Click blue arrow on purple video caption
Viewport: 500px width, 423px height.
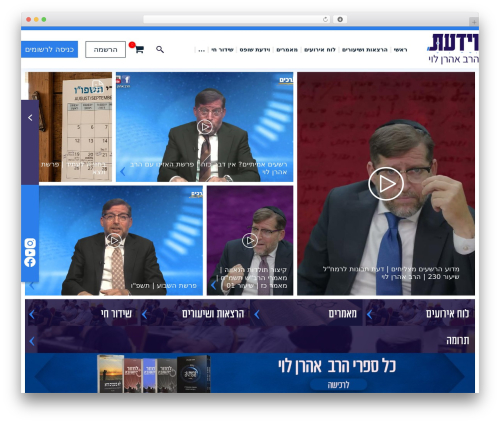tap(213, 285)
